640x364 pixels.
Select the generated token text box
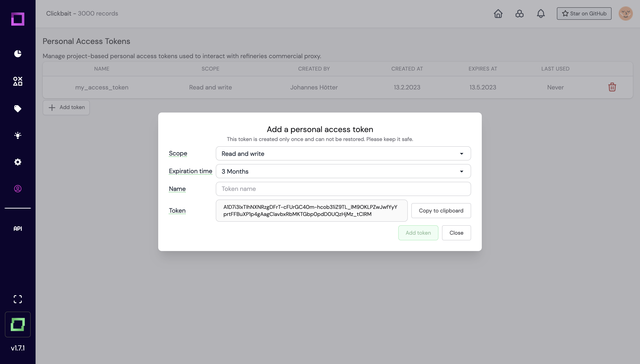coord(312,210)
